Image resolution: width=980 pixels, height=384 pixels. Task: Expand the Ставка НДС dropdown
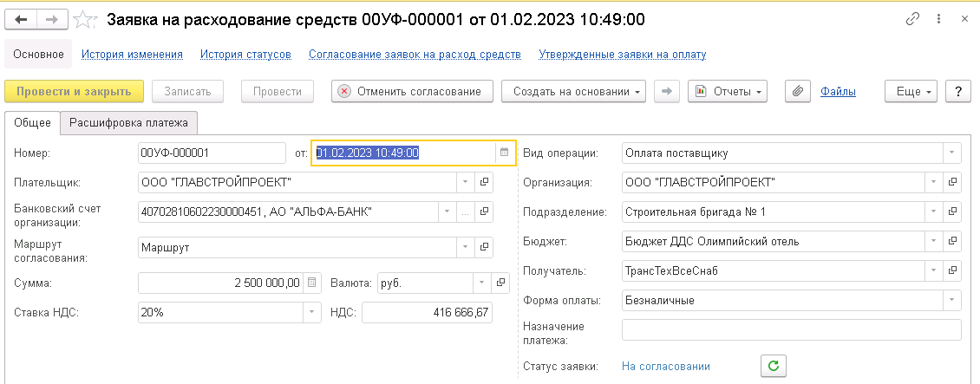(x=311, y=313)
